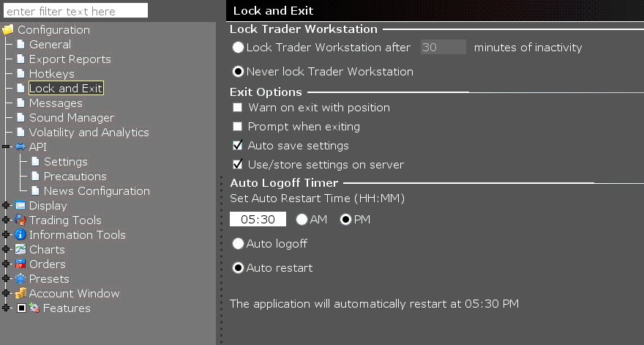Click the Trading Tools icon

pos(20,220)
